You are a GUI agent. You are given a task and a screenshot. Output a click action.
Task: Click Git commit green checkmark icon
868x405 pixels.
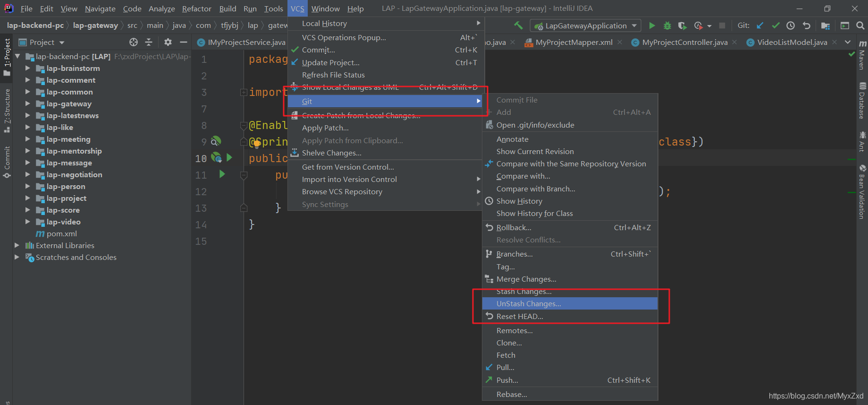click(x=775, y=26)
